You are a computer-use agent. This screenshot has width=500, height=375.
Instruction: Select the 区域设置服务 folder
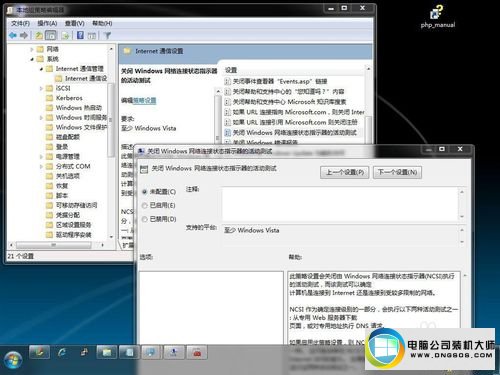[x=68, y=225]
